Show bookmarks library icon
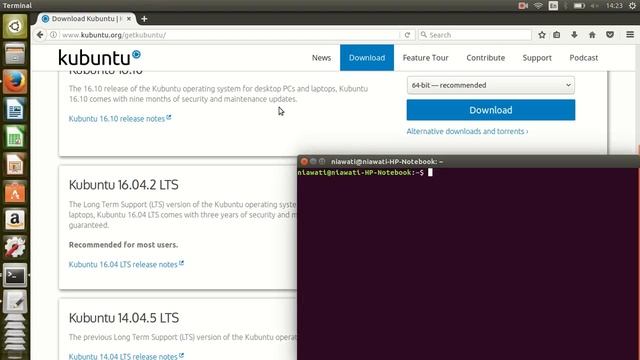640x360 pixels. click(x=556, y=35)
